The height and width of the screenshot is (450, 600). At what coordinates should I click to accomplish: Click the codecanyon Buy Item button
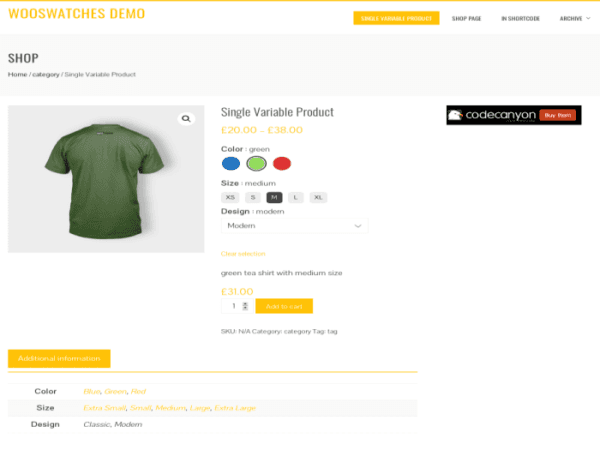558,115
